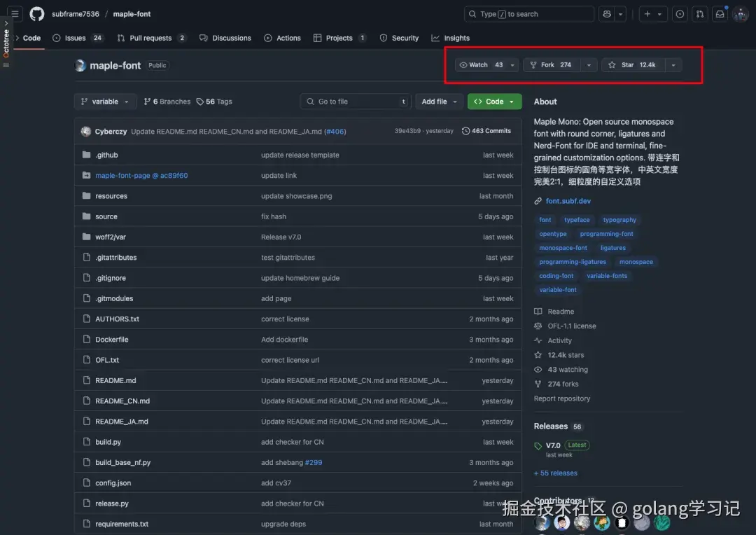Select the typeface topic tag
This screenshot has width=756, height=535.
[x=577, y=219]
